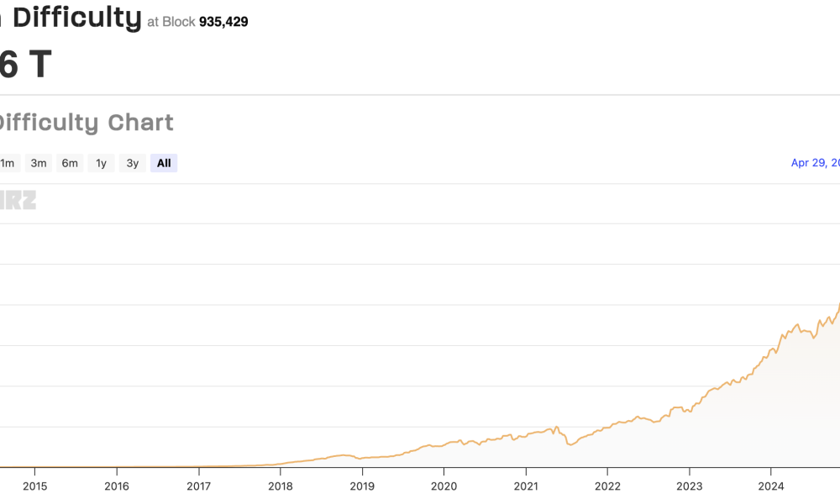
Task: Click the 2022 axis label
Action: tap(607, 486)
